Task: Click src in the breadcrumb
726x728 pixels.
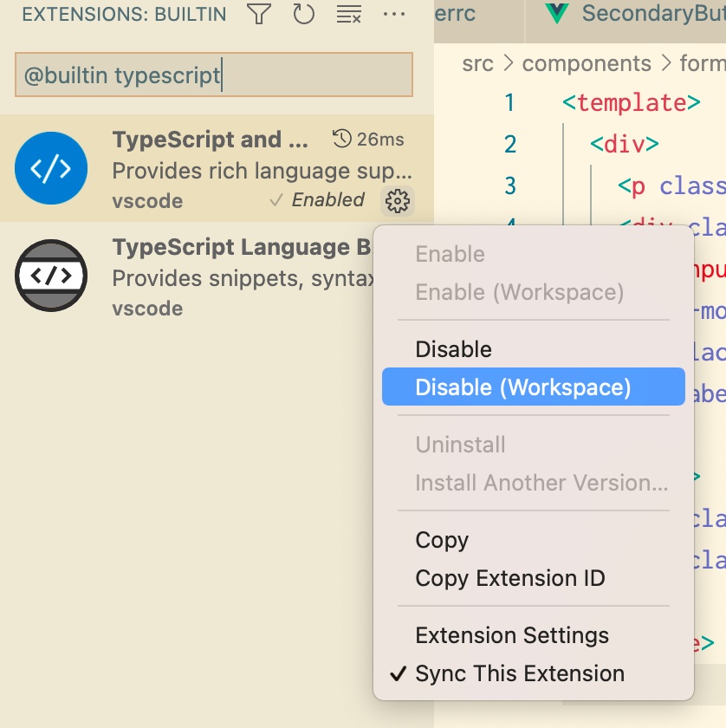Action: coord(477,63)
